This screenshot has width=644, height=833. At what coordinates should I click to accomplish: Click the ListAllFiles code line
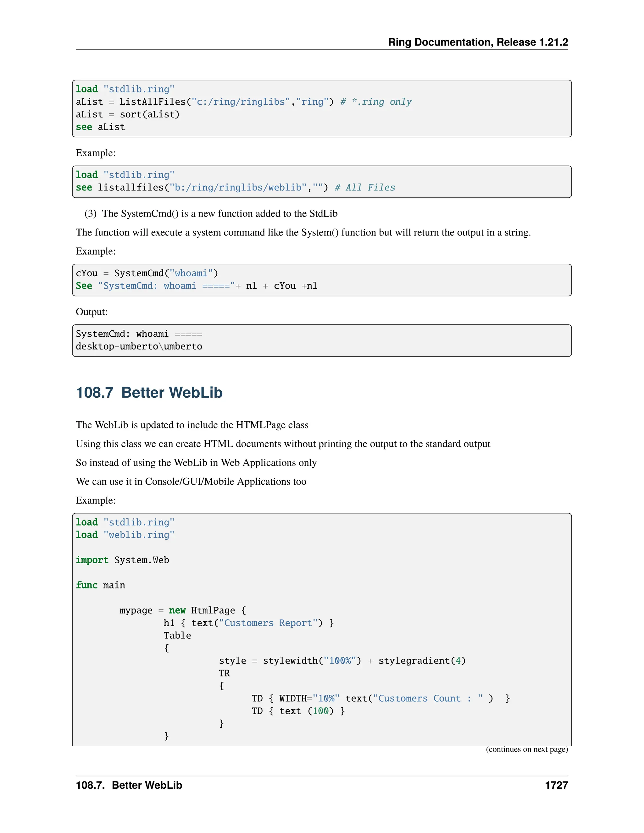tap(243, 102)
